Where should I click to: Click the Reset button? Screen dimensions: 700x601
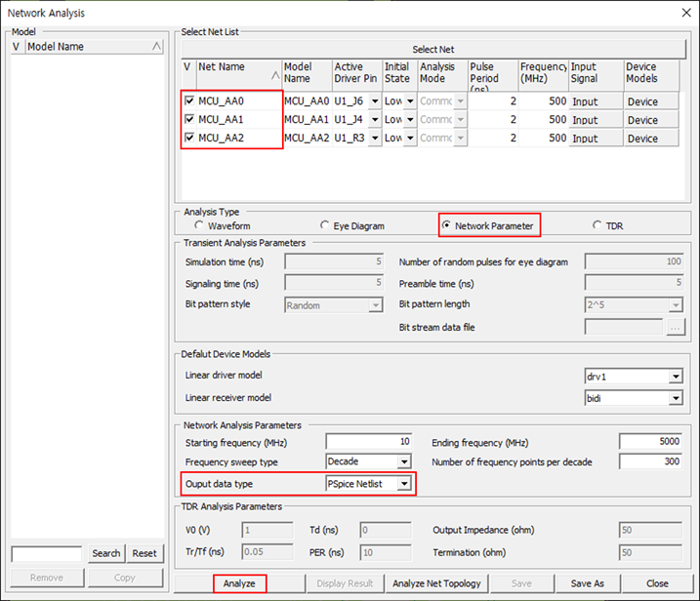pyautogui.click(x=144, y=553)
